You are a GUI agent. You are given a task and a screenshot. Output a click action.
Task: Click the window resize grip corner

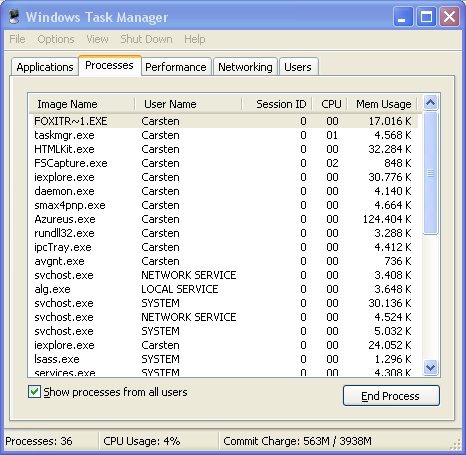pos(455,445)
